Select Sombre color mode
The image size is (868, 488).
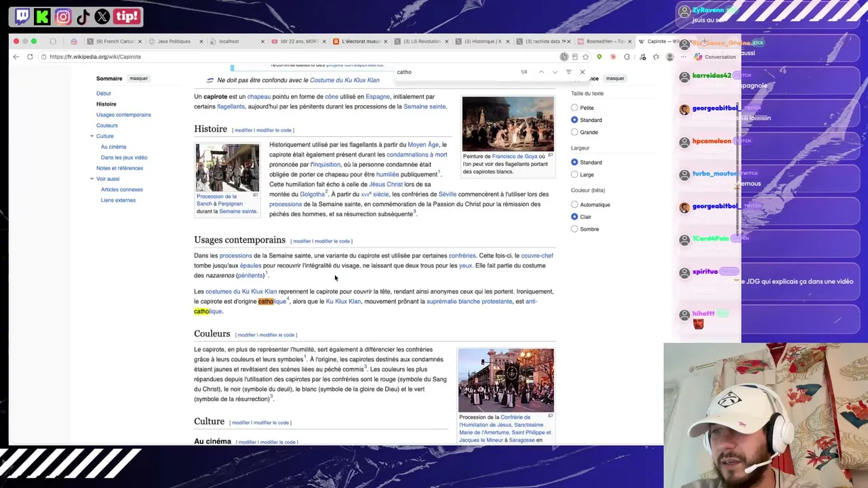(574, 229)
